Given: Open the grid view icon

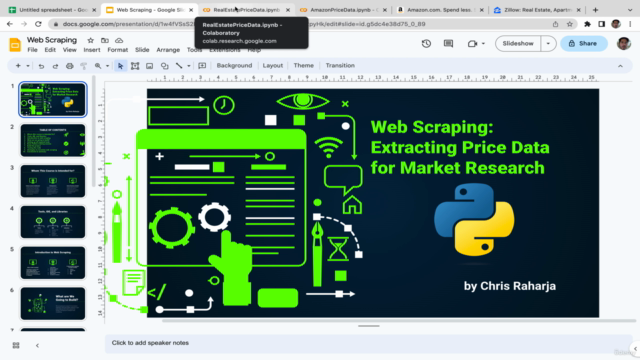Looking at the screenshot, I should tap(16, 345).
